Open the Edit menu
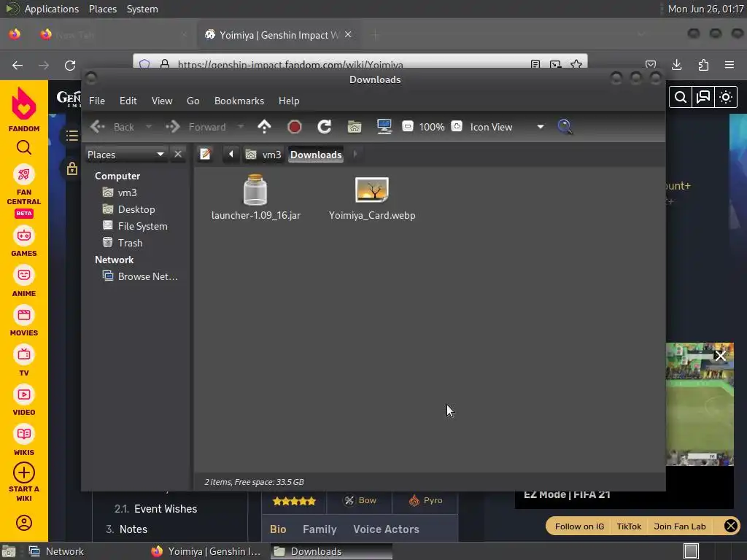Screen dimensions: 747x560 [x=128, y=101]
